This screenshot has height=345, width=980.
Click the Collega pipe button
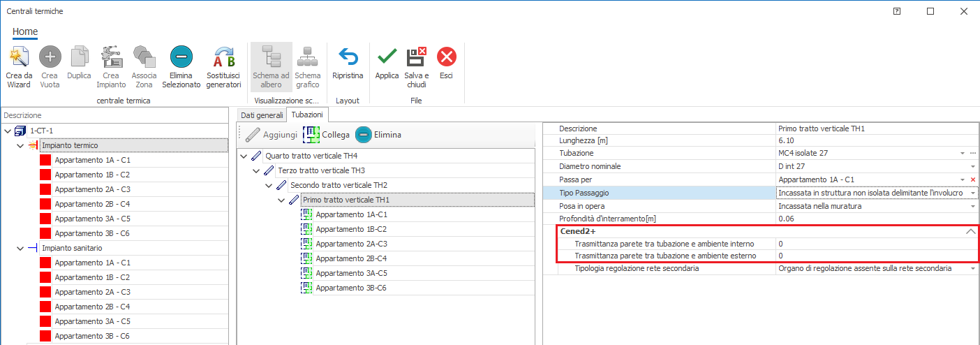327,134
